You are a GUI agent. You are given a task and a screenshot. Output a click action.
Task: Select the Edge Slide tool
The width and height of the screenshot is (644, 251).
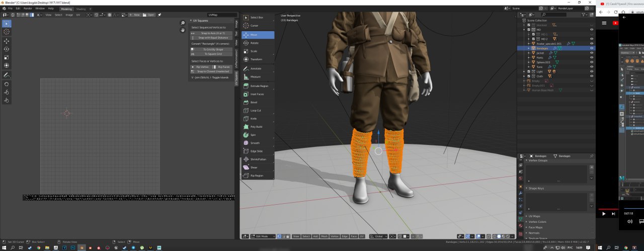click(258, 151)
